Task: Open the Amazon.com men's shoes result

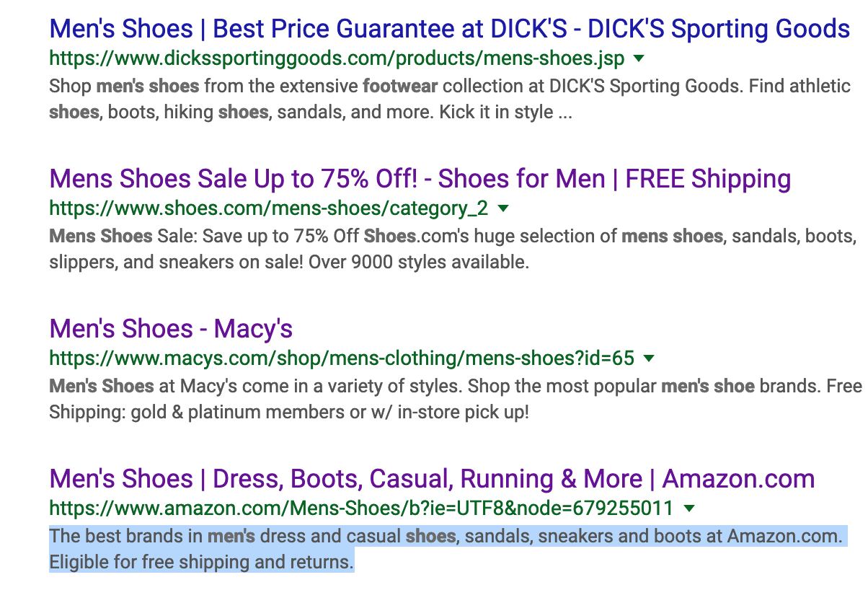Action: [430, 478]
